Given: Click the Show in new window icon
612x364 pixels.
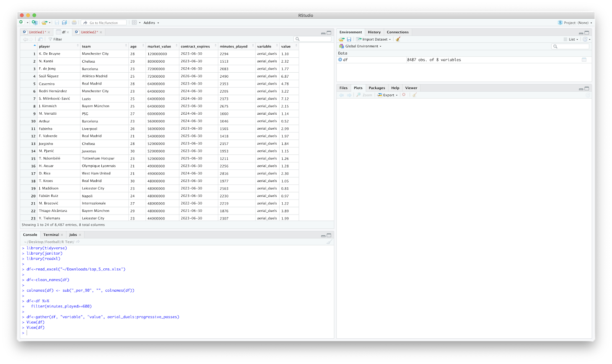Looking at the screenshot, I should pyautogui.click(x=40, y=39).
